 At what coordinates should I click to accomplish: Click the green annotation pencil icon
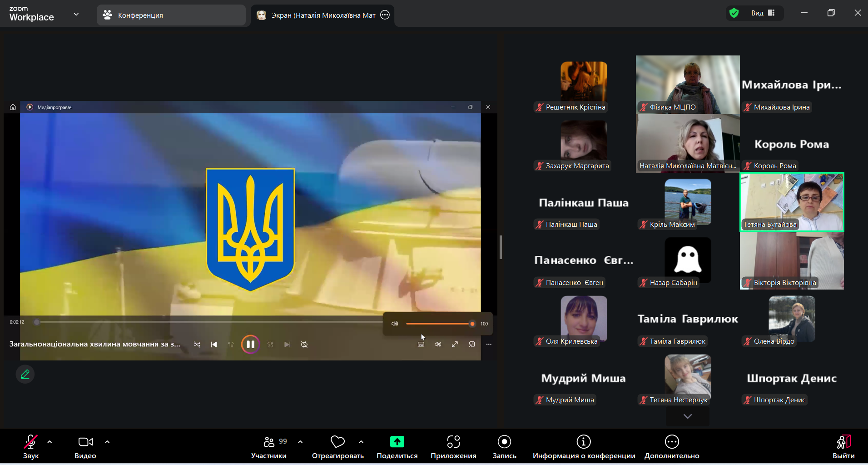coord(25,374)
